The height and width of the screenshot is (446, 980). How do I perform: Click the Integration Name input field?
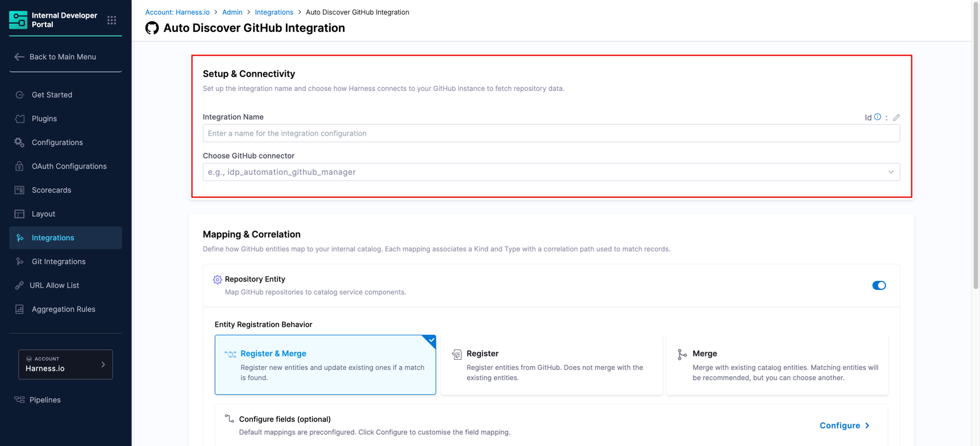pyautogui.click(x=551, y=133)
